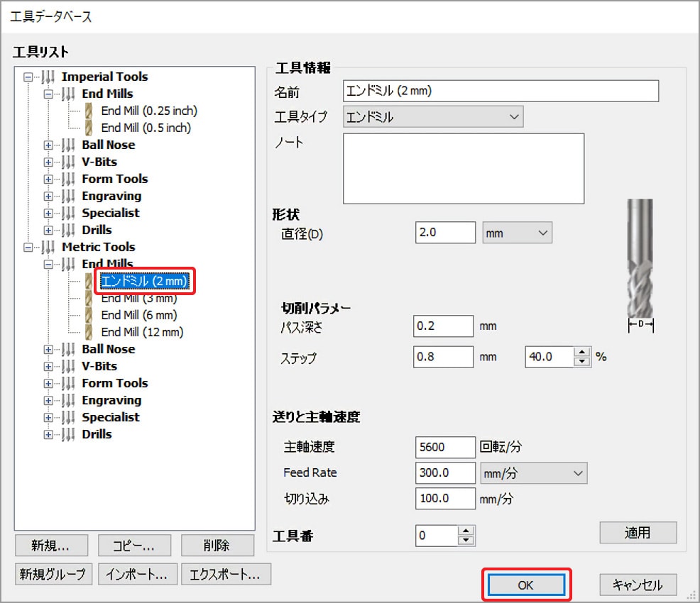Viewport: 700px width, 603px height.
Task: Click the Metric Tools group icon
Action: (x=48, y=247)
